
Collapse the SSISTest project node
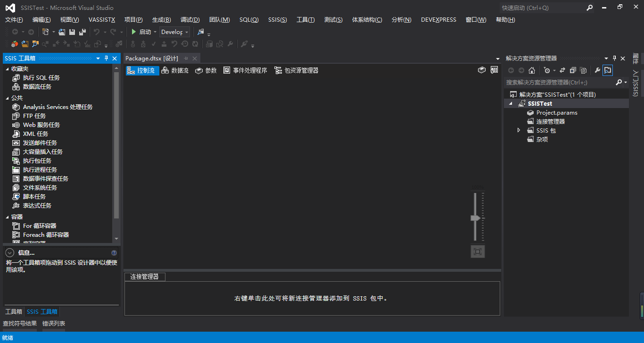coord(511,103)
